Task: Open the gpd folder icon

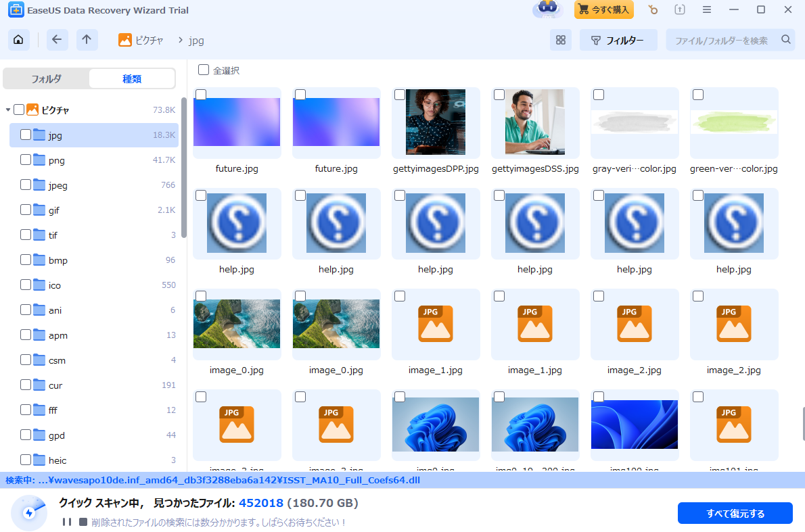Action: [x=39, y=435]
